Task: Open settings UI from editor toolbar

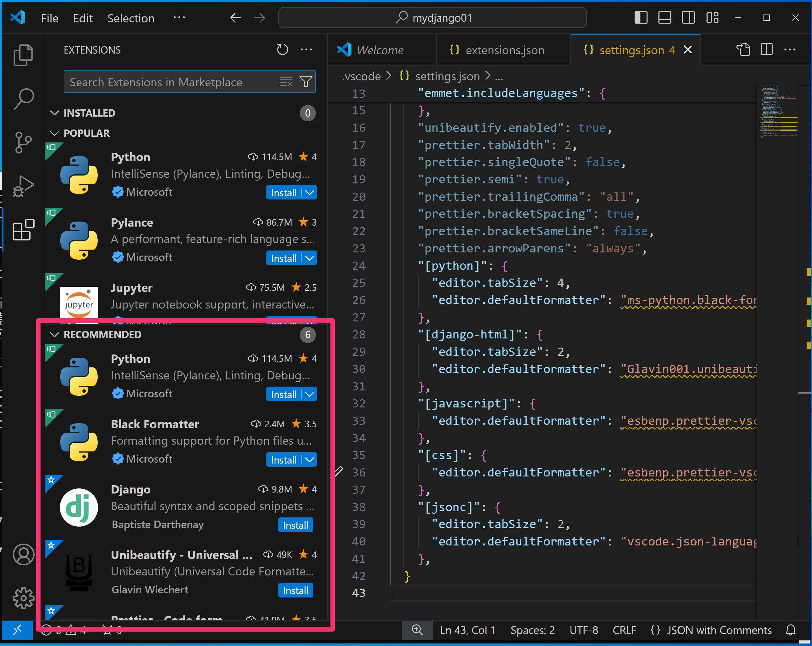Action: pos(743,50)
